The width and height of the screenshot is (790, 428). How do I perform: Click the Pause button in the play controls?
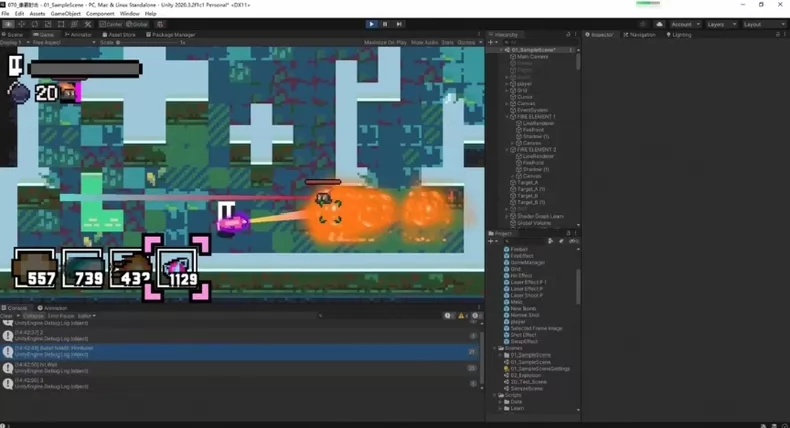[385, 24]
